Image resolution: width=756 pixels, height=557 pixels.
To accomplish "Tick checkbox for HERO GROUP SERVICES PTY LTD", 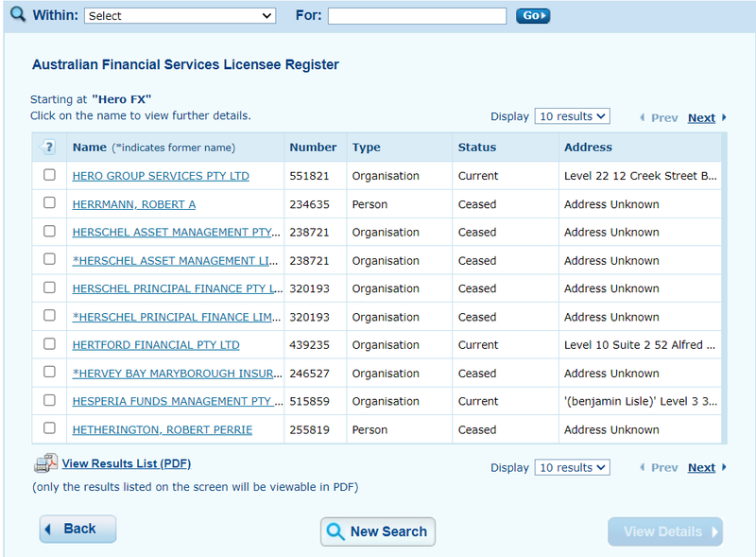I will [x=49, y=175].
